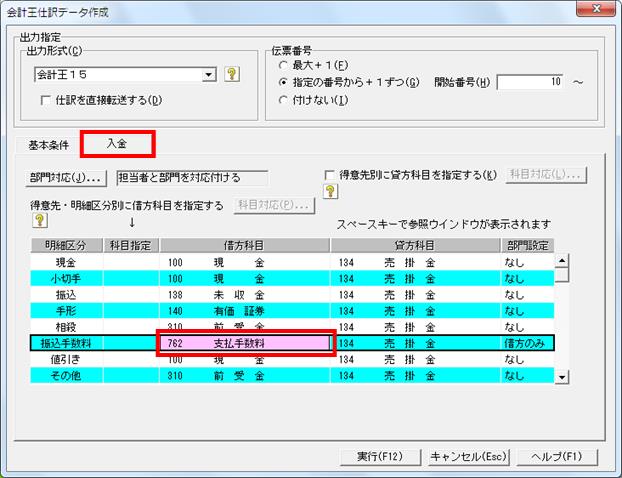Select 付けない radio option
Image resolution: width=622 pixels, height=478 pixels.
coord(283,100)
